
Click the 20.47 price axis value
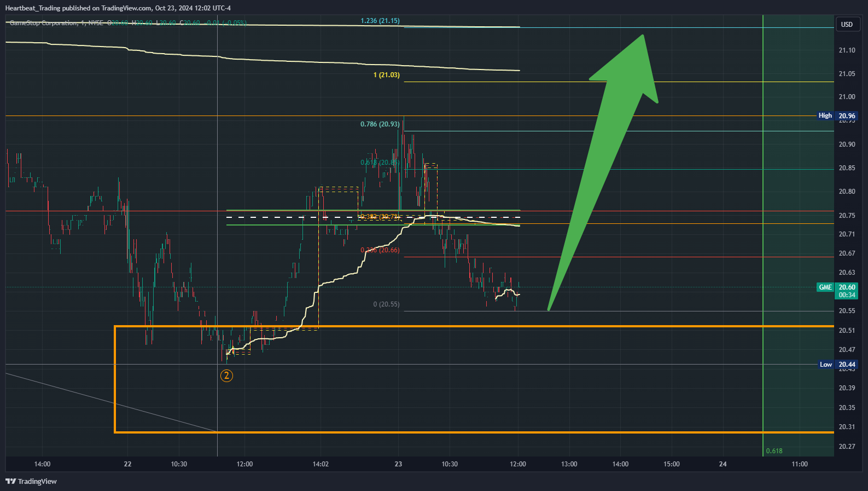847,350
